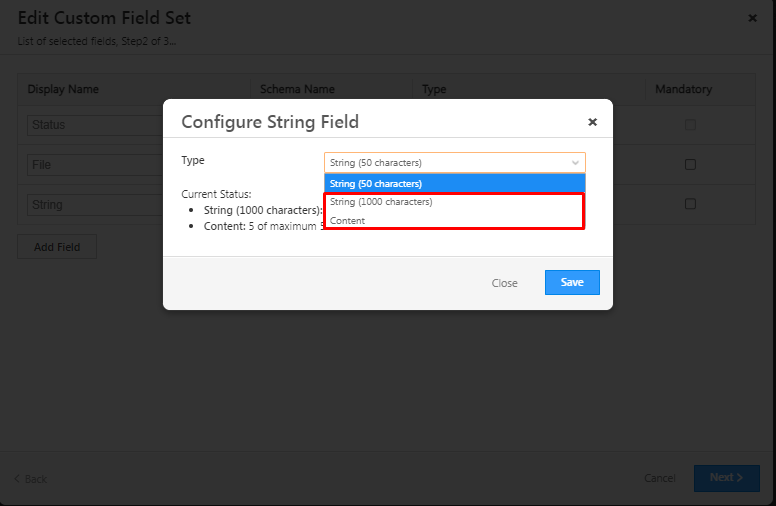Edit the File display name field

(95, 165)
